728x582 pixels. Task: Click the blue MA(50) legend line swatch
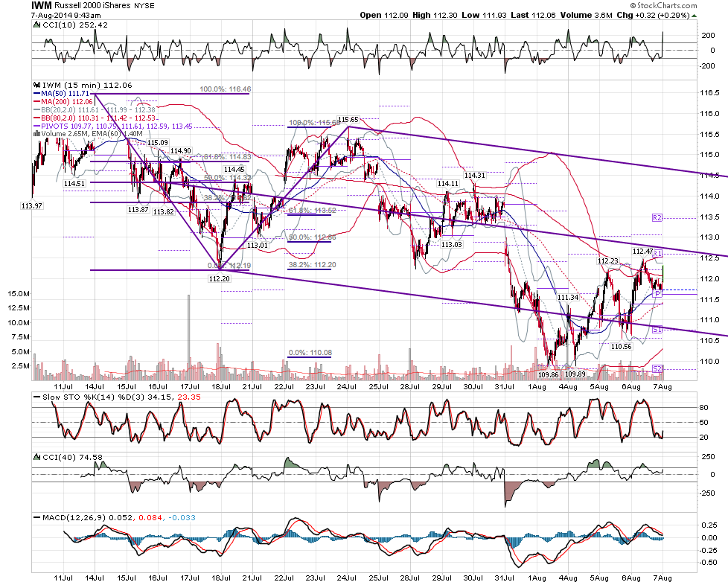pyautogui.click(x=36, y=94)
